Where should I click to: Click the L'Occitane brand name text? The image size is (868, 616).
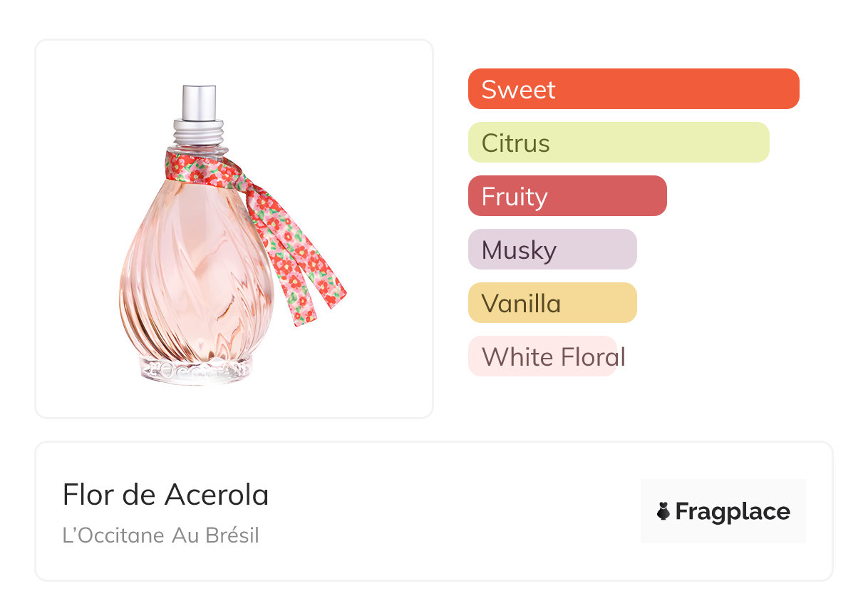click(113, 535)
